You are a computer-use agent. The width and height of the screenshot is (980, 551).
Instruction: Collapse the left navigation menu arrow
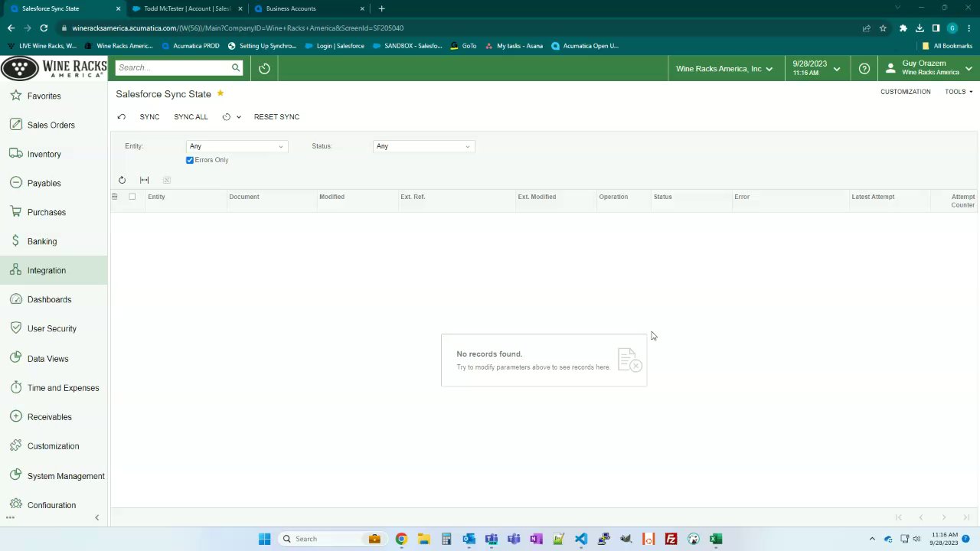(x=96, y=518)
